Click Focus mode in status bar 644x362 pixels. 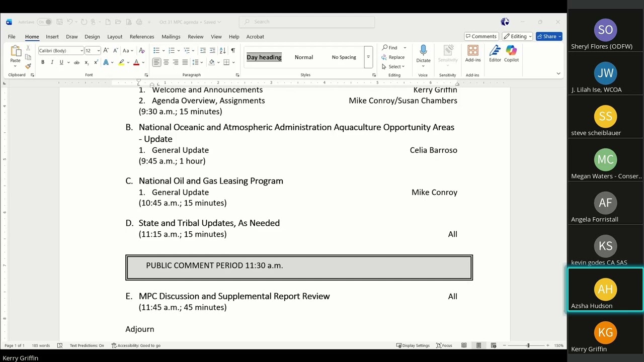coord(444,345)
